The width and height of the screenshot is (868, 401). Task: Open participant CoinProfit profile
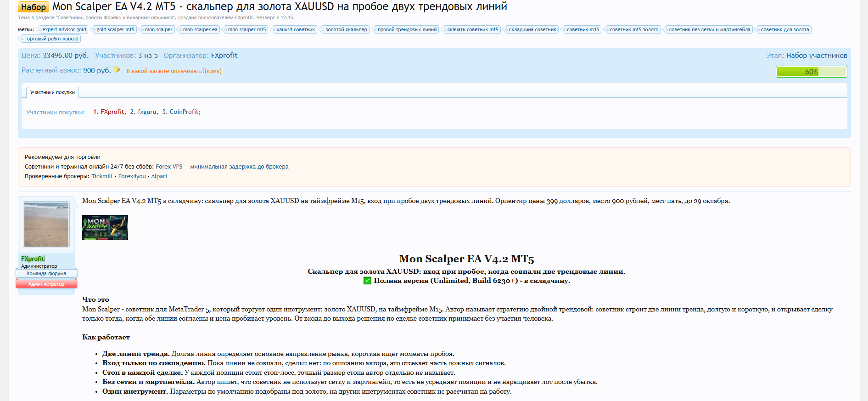tap(184, 112)
